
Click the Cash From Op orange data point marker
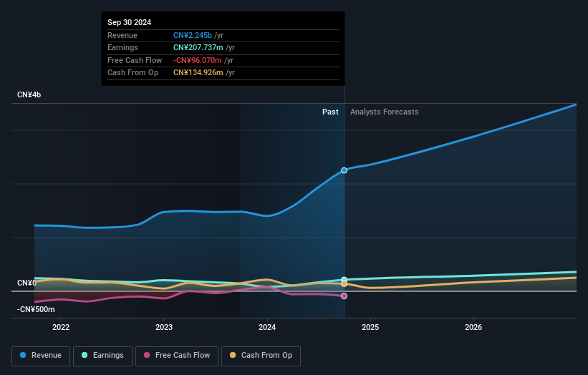(344, 284)
